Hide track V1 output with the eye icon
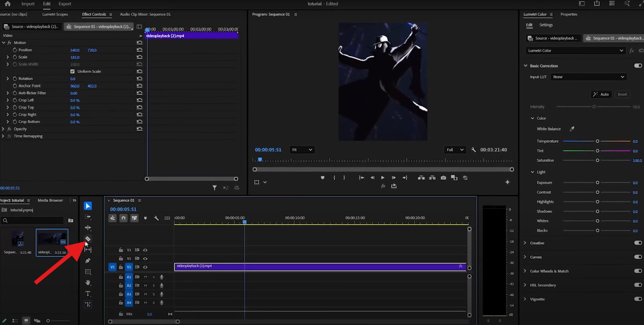Viewport: 644px width, 325px height. [x=145, y=267]
